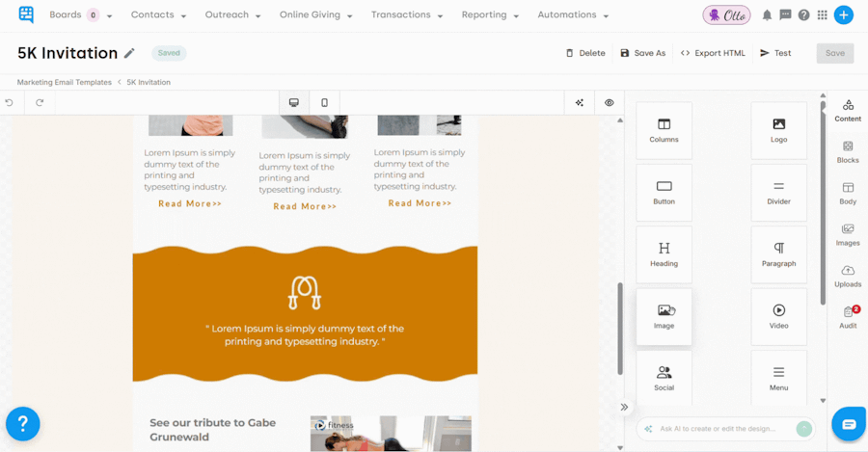Select the Gabe Grunewald tribute heading
The width and height of the screenshot is (868, 452).
tap(212, 430)
